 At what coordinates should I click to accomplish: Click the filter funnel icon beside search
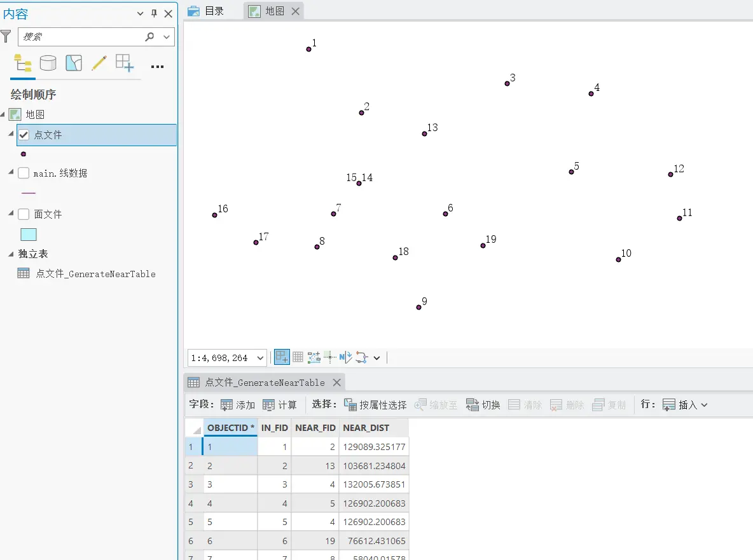6,36
